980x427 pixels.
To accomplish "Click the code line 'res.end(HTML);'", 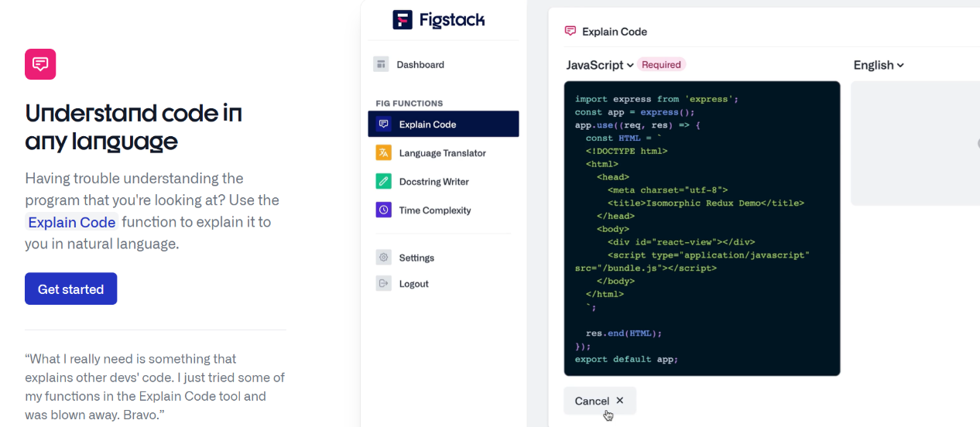I will coord(624,333).
